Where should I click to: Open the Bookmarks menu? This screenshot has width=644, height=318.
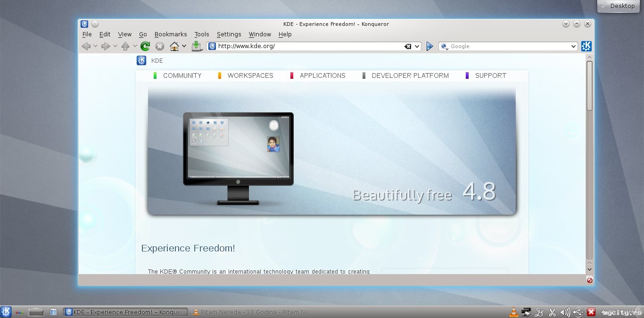(x=171, y=34)
